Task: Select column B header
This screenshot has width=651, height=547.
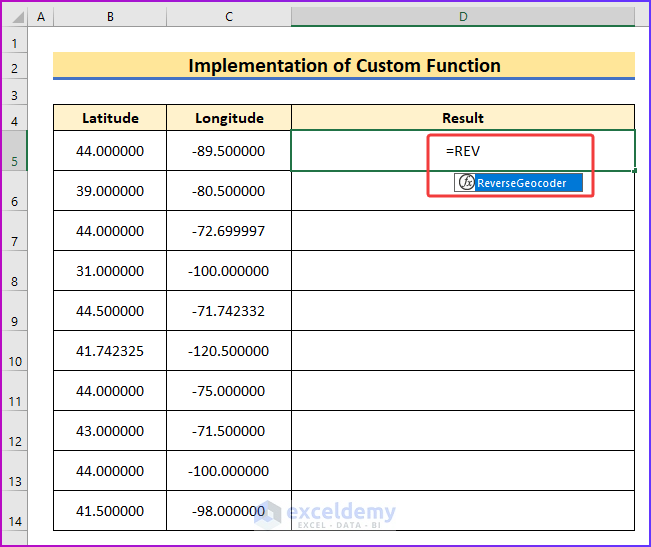Action: 110,17
